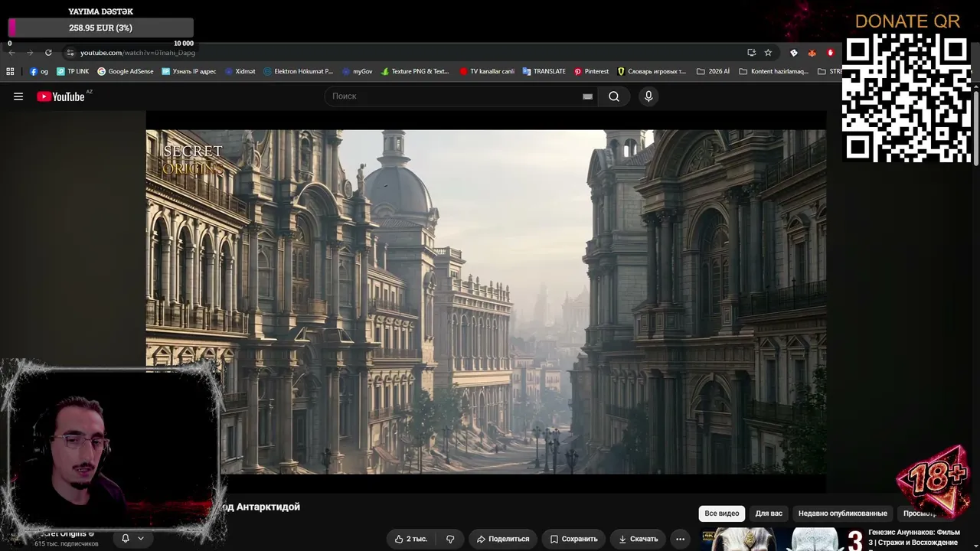Open the Pinterest bookmark

591,71
